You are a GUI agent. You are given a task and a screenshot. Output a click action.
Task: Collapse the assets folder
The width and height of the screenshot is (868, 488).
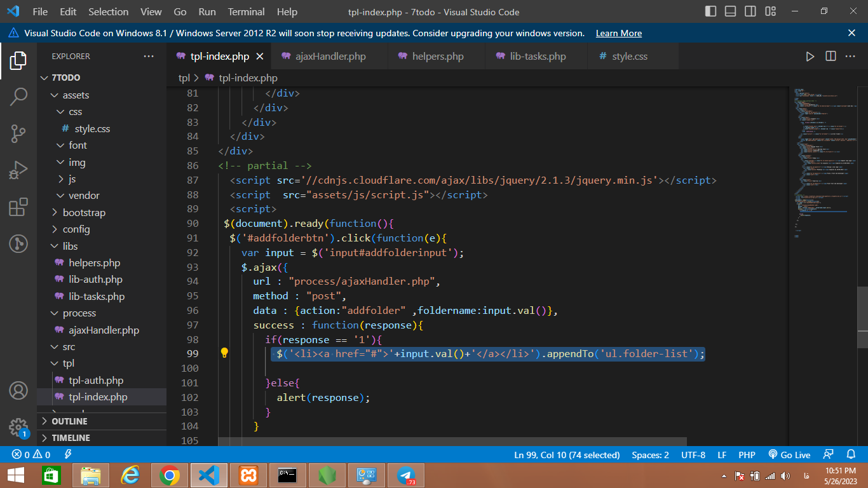[102, 95]
